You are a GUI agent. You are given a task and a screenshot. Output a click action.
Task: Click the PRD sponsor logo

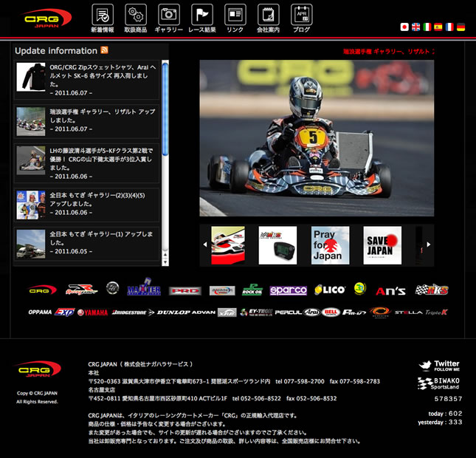[x=185, y=291]
